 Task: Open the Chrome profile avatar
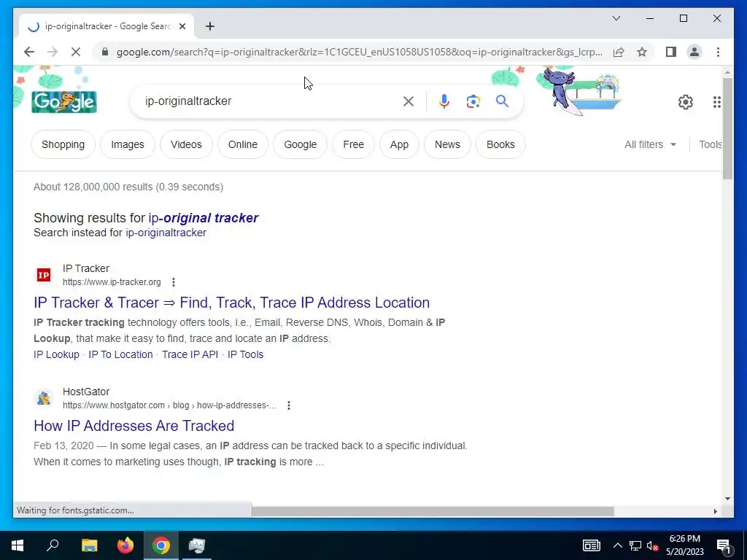(694, 52)
